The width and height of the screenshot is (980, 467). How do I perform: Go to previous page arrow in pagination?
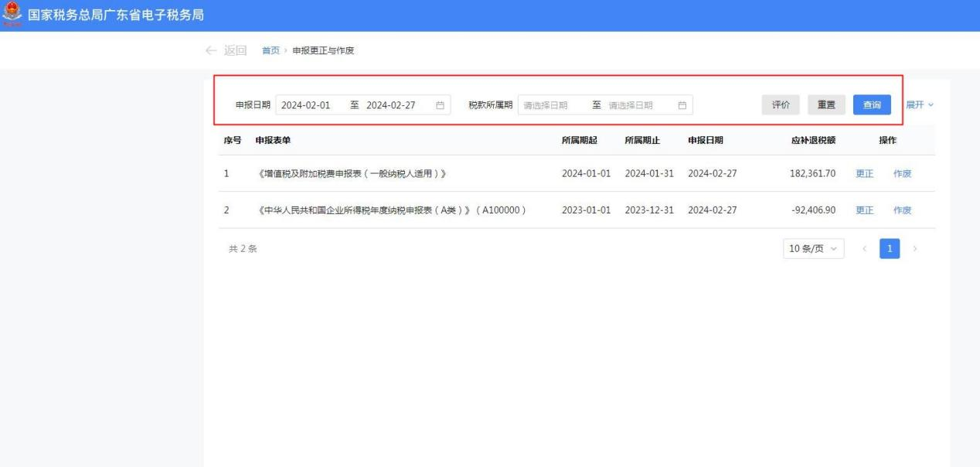point(865,248)
